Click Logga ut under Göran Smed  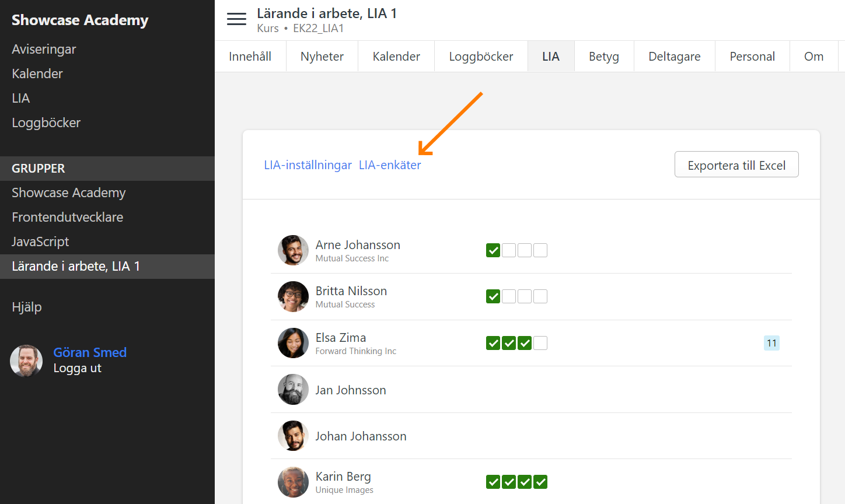(77, 368)
